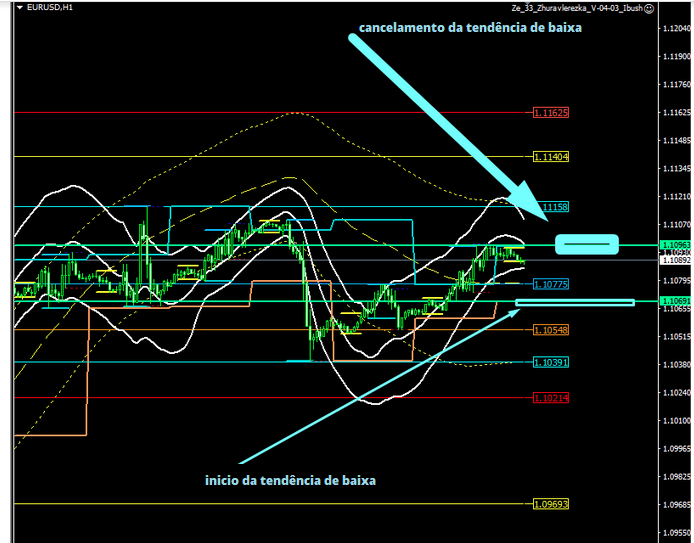Image resolution: width=694 pixels, height=543 pixels.
Task: Select the filled cyan rounded rectangle marker
Action: (587, 244)
